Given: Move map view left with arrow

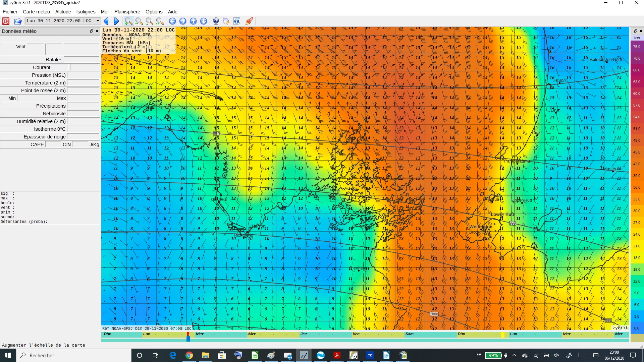Looking at the screenshot, I should point(172,21).
